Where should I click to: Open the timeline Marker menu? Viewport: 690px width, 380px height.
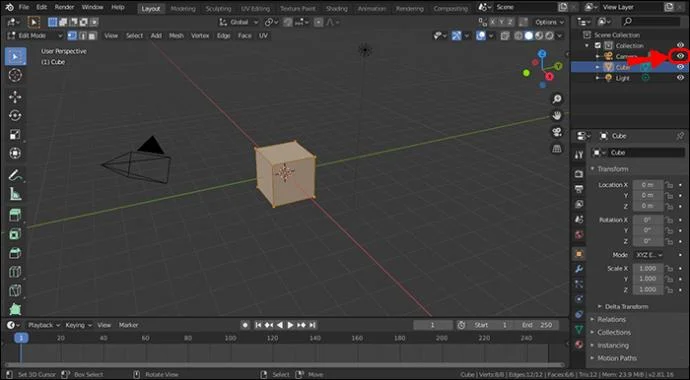pyautogui.click(x=128, y=325)
